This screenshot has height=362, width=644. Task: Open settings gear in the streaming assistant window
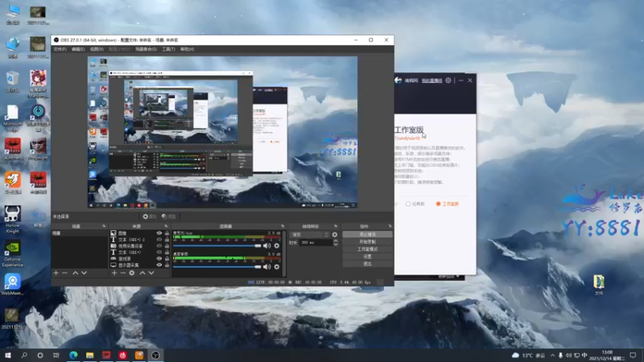tap(448, 80)
